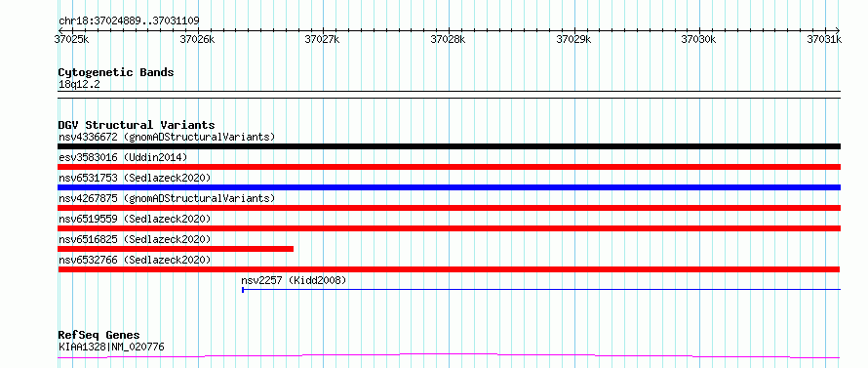Open nsv4267875 (gnomADStructuralVariants) label

tap(167, 198)
